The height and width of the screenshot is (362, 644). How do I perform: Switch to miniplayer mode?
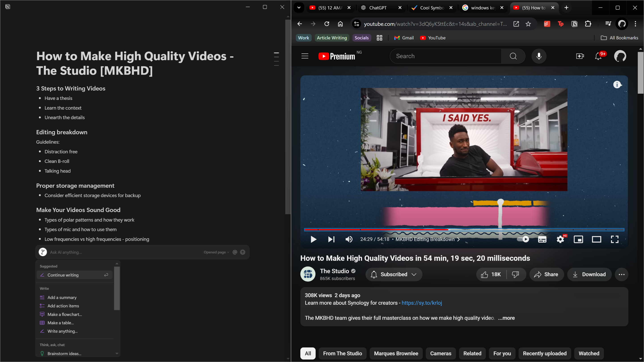[x=578, y=239]
